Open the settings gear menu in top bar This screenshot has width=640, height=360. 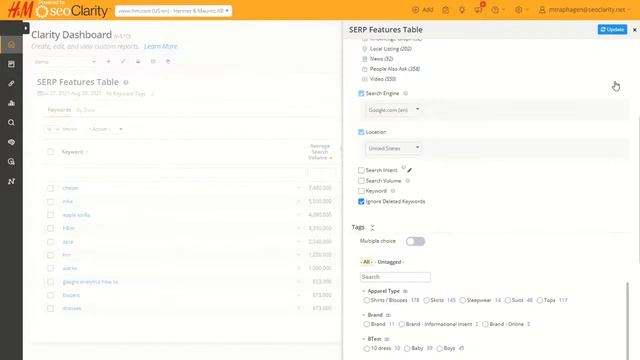point(521,10)
